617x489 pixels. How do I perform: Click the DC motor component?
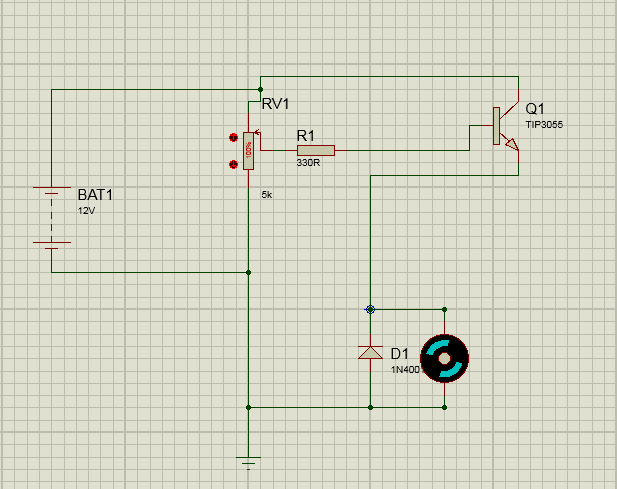(x=445, y=358)
